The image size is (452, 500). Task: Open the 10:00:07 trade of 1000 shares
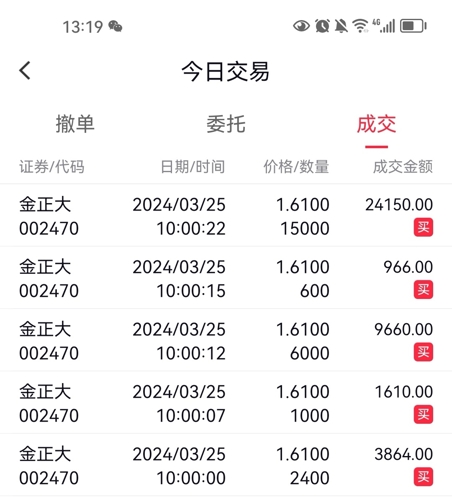click(x=226, y=403)
